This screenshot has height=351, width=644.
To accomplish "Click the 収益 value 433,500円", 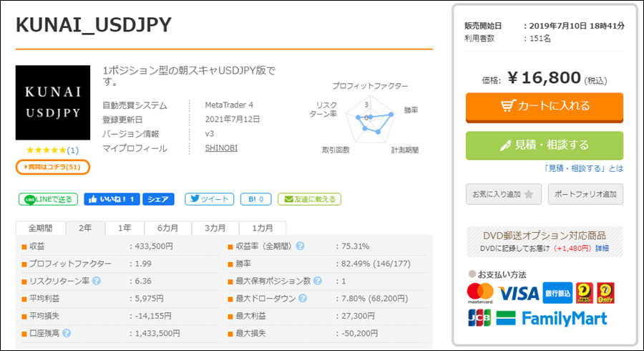I will tap(154, 246).
